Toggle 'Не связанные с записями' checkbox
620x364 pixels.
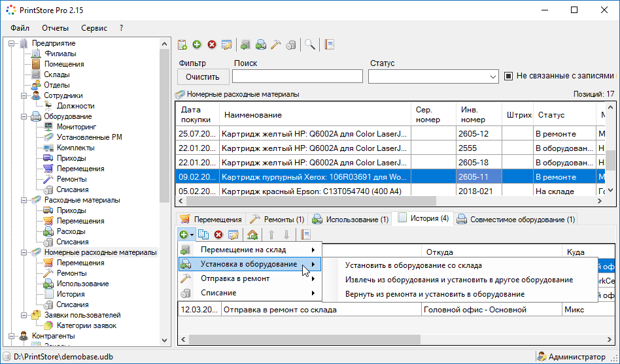pyautogui.click(x=508, y=76)
